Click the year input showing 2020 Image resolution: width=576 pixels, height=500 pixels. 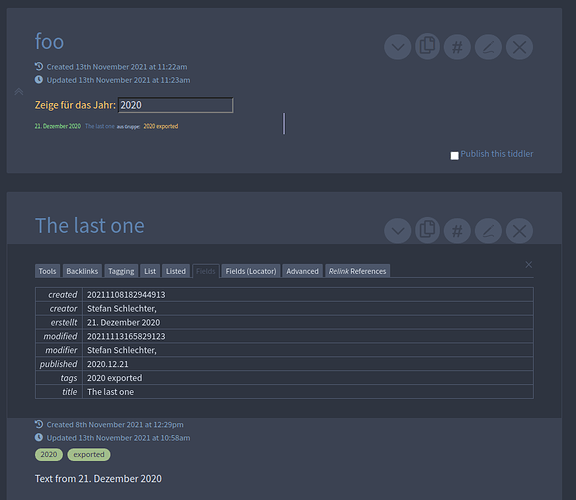(175, 105)
